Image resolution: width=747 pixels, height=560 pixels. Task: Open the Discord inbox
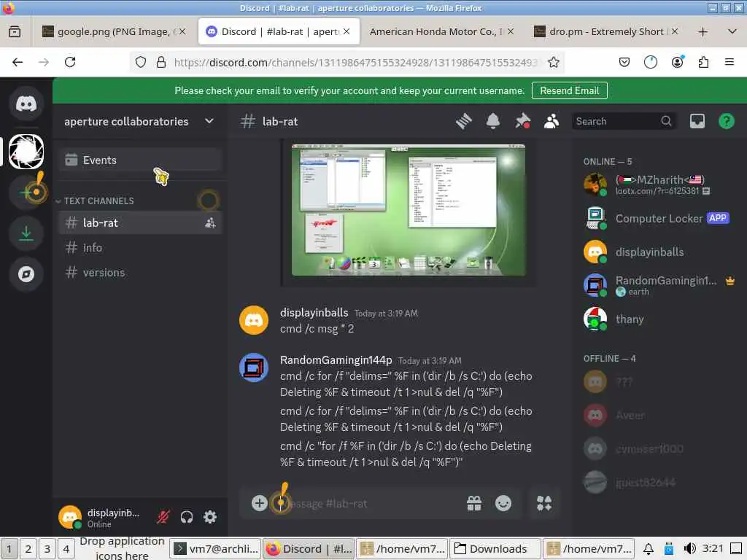pos(697,122)
